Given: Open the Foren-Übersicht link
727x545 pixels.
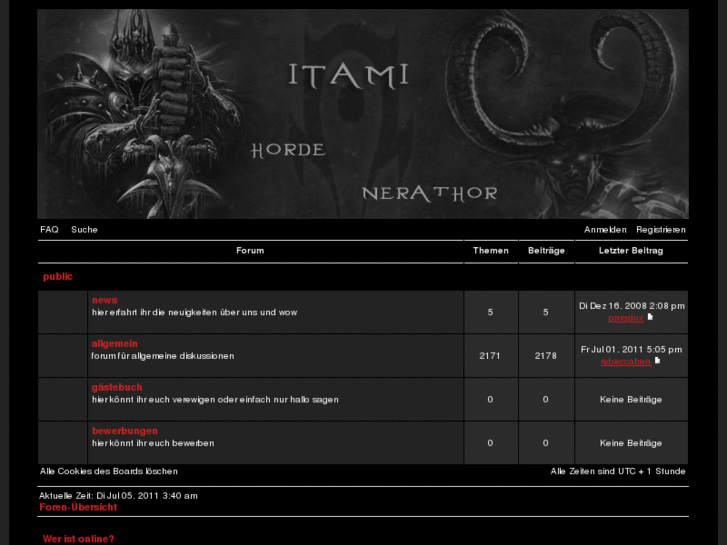Looking at the screenshot, I should [78, 507].
